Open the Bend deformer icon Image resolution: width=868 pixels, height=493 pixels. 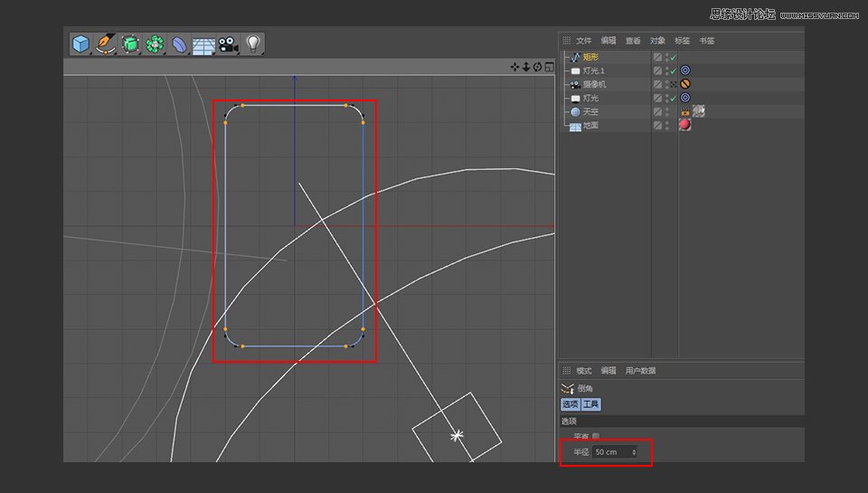click(179, 44)
